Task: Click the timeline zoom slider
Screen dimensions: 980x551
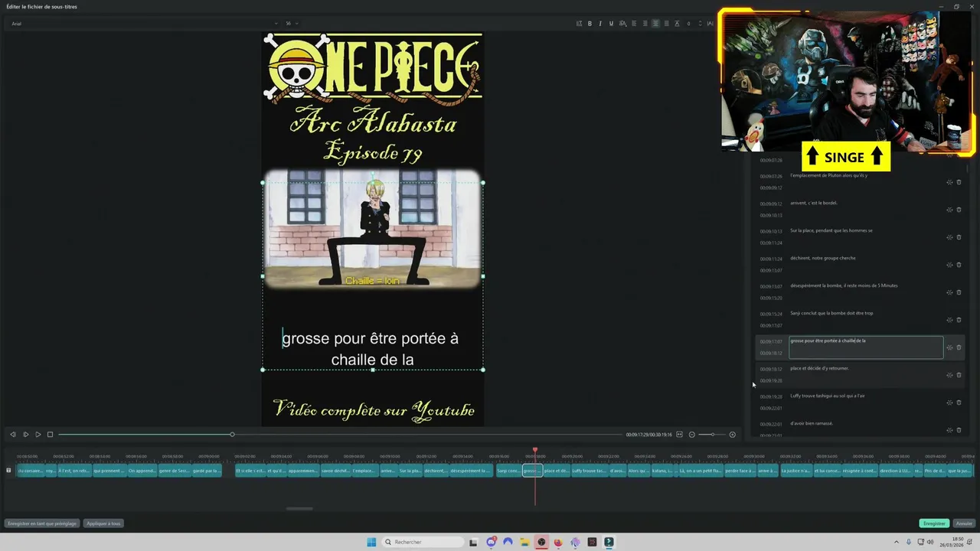Action: 712,435
